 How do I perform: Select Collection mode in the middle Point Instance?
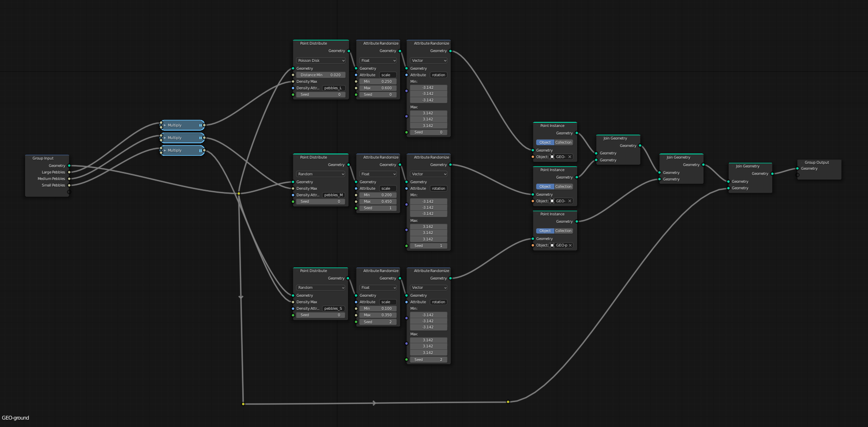564,187
